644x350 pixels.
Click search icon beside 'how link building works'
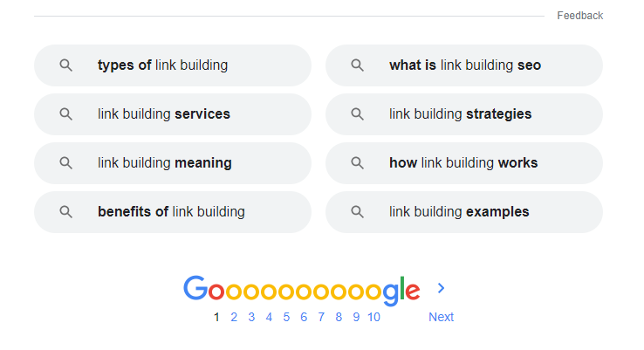pos(357,163)
